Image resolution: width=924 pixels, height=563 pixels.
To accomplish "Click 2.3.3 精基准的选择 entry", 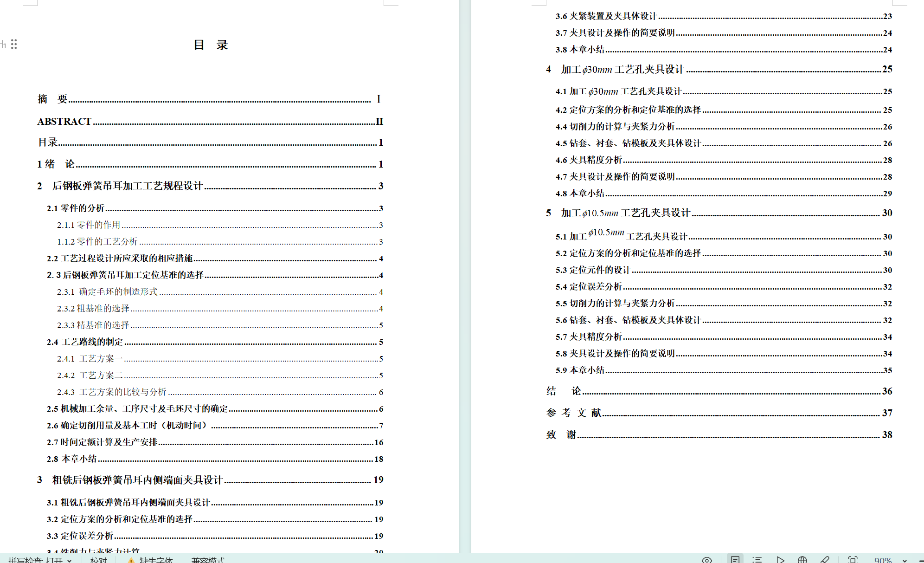I will tap(220, 325).
